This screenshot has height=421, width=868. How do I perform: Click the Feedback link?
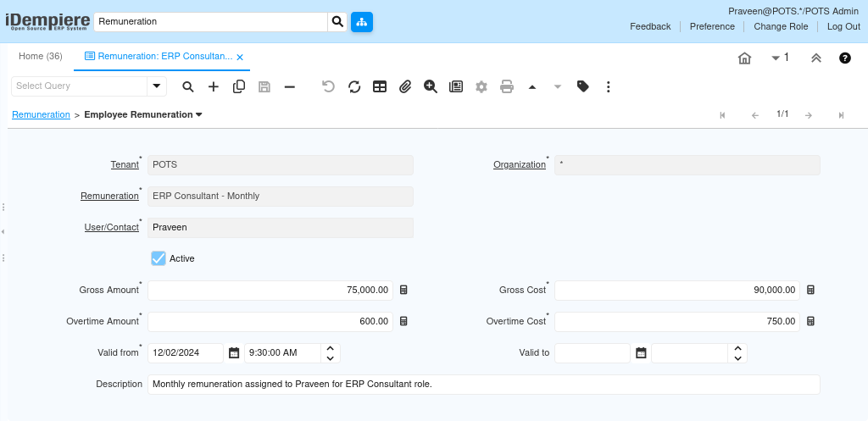[x=650, y=26]
